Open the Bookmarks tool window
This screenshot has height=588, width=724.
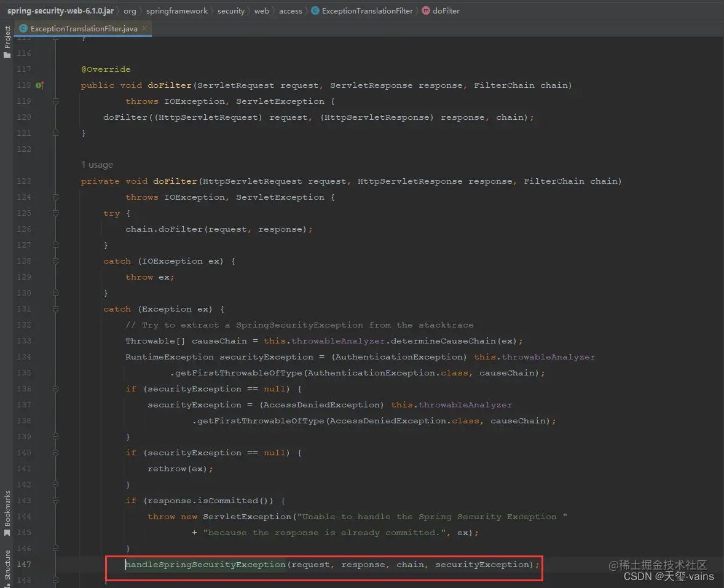tap(7, 513)
